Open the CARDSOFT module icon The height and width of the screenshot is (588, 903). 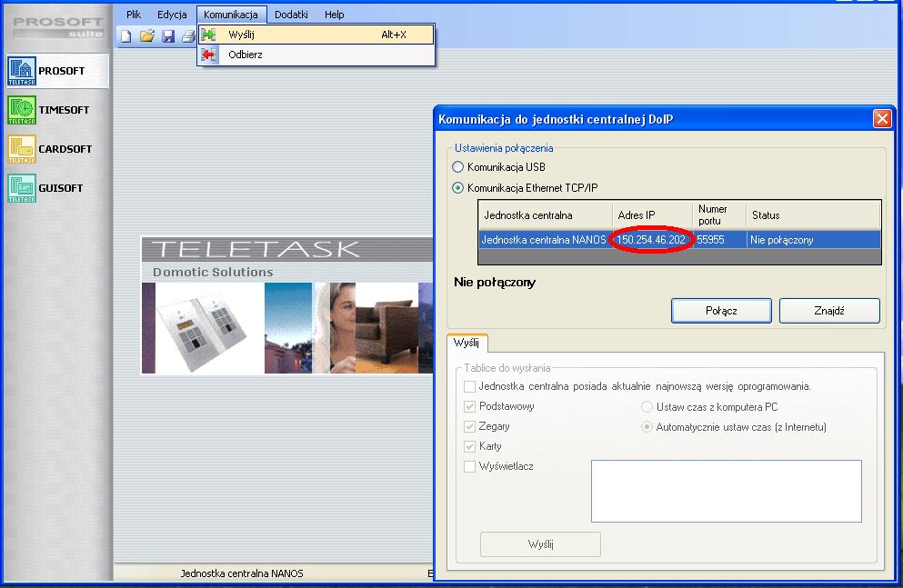[x=22, y=149]
